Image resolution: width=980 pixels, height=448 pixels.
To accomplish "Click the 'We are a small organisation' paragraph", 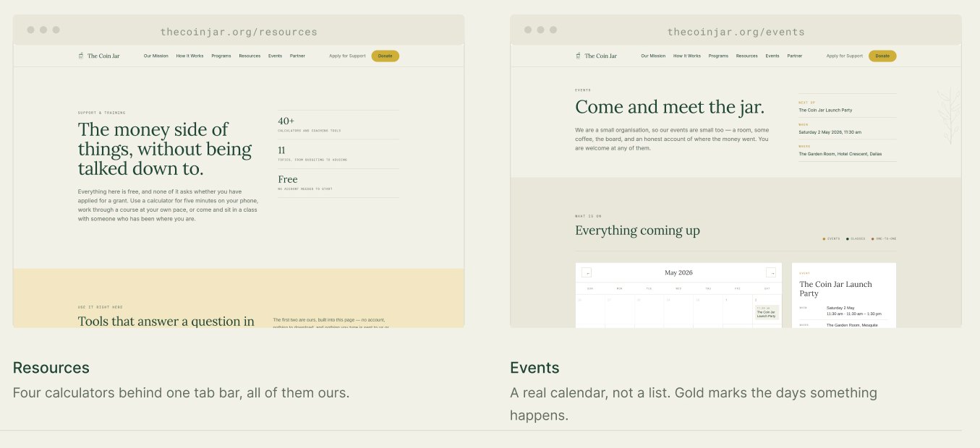I will point(672,139).
